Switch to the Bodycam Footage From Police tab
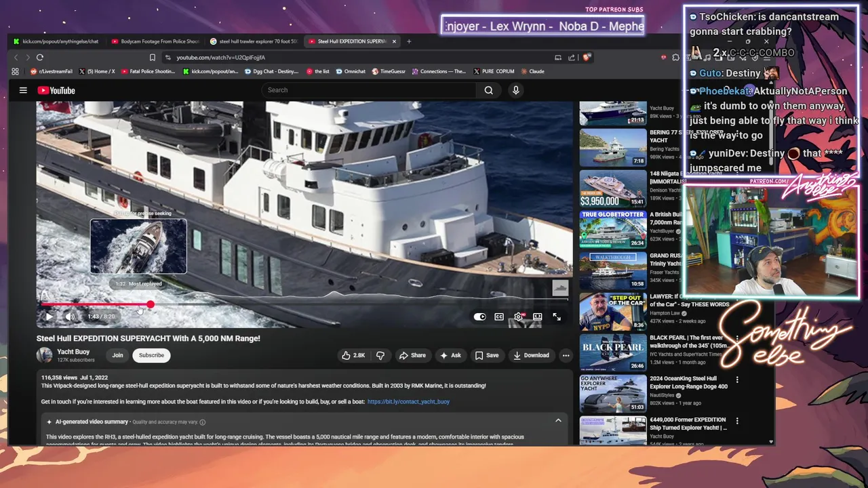The width and height of the screenshot is (868, 488). point(155,41)
